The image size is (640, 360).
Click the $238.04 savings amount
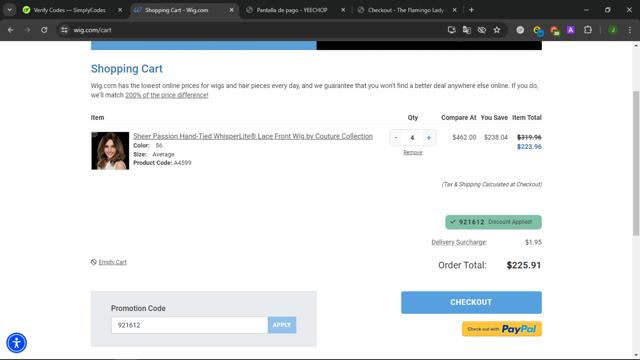pos(496,138)
